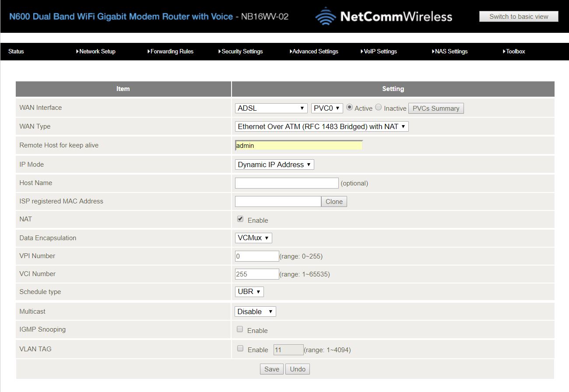569x392 pixels.
Task: Open the Forwarding Rules menu
Action: pyautogui.click(x=170, y=51)
